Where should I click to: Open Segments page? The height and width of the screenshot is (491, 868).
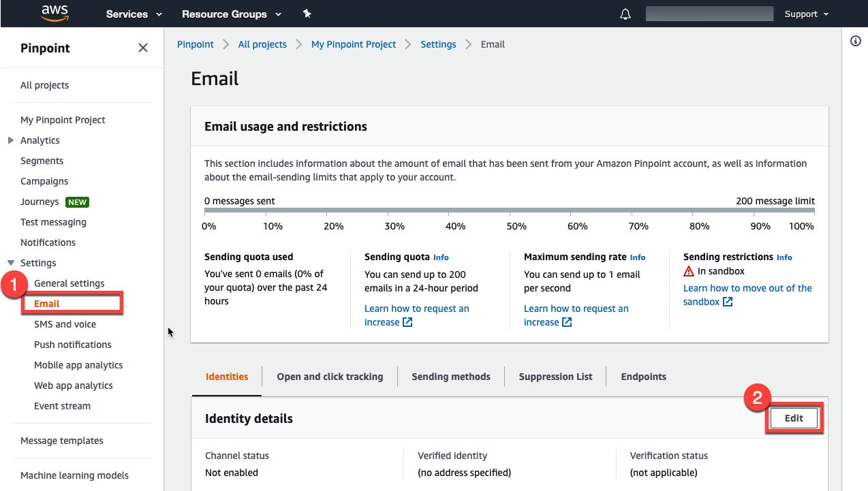[x=42, y=161]
